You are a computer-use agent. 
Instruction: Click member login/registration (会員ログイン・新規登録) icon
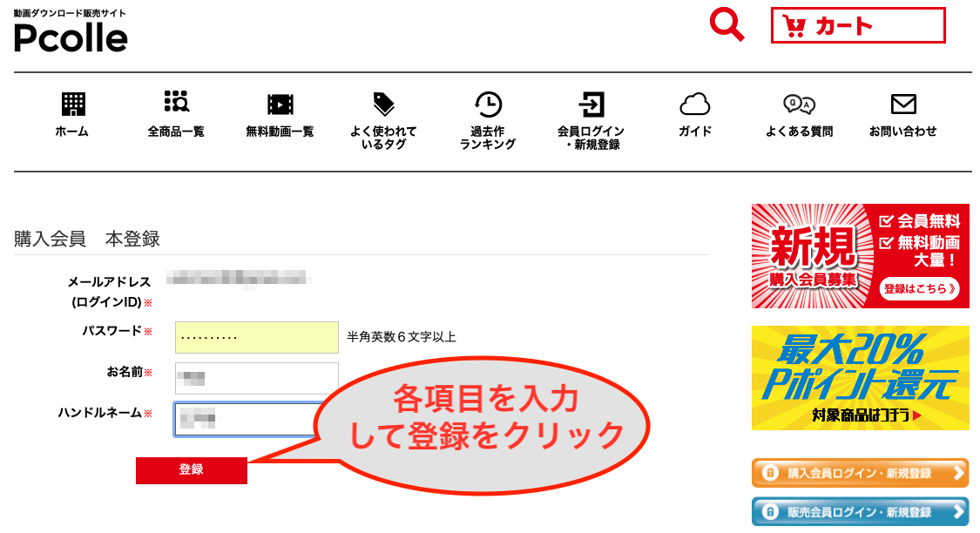click(x=591, y=105)
